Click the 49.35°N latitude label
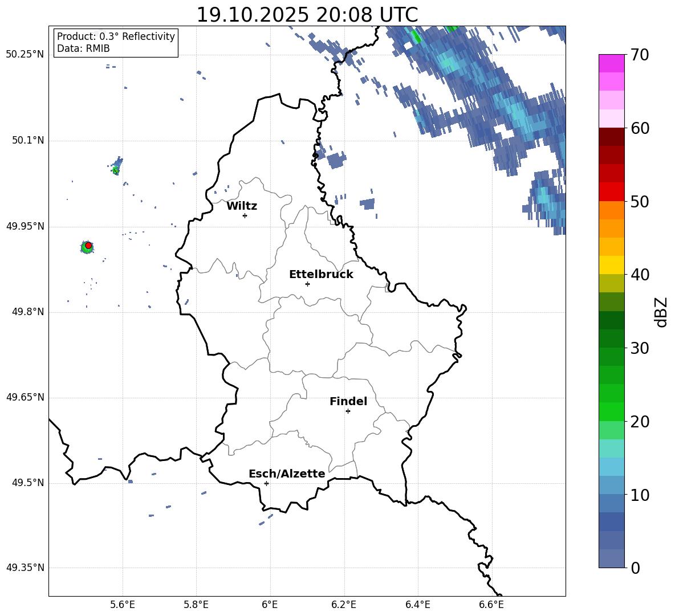This screenshot has height=616, width=675. coord(25,568)
